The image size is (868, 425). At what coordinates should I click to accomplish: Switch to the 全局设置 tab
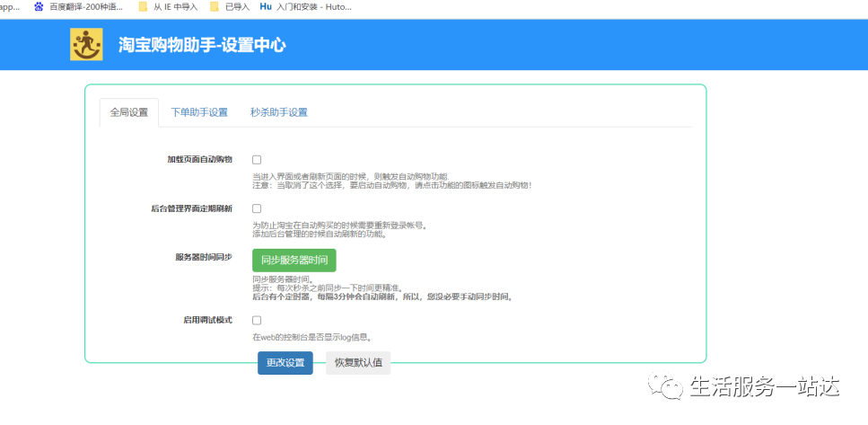(x=129, y=112)
